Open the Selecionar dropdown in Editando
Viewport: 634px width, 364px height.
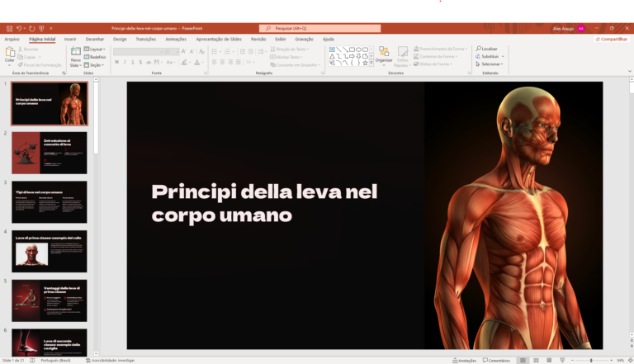pos(490,64)
